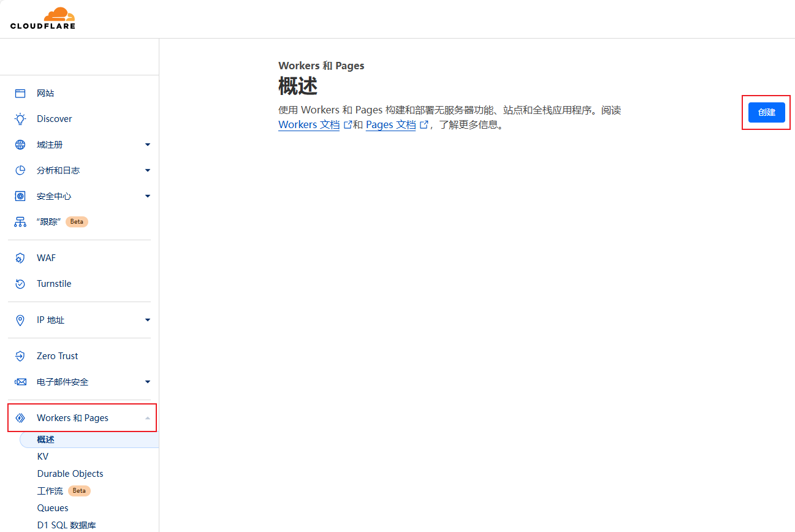795x532 pixels.
Task: Click the blue 创建 button
Action: pos(766,112)
